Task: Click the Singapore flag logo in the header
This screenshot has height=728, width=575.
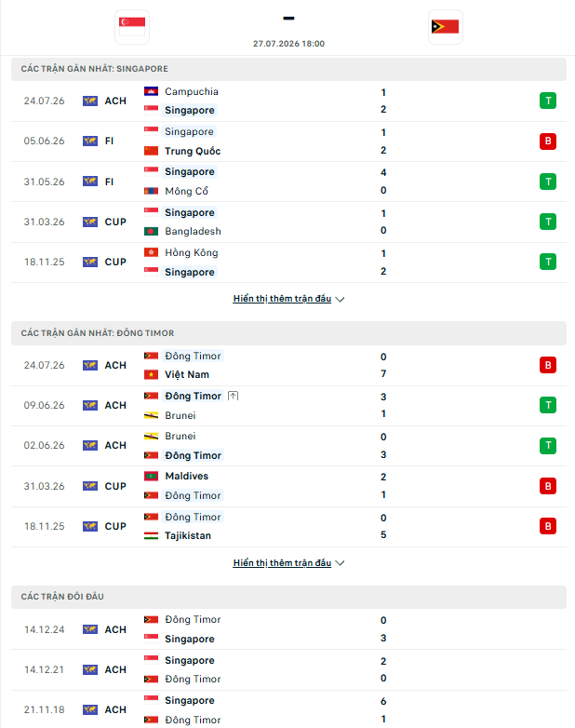Action: click(x=132, y=27)
